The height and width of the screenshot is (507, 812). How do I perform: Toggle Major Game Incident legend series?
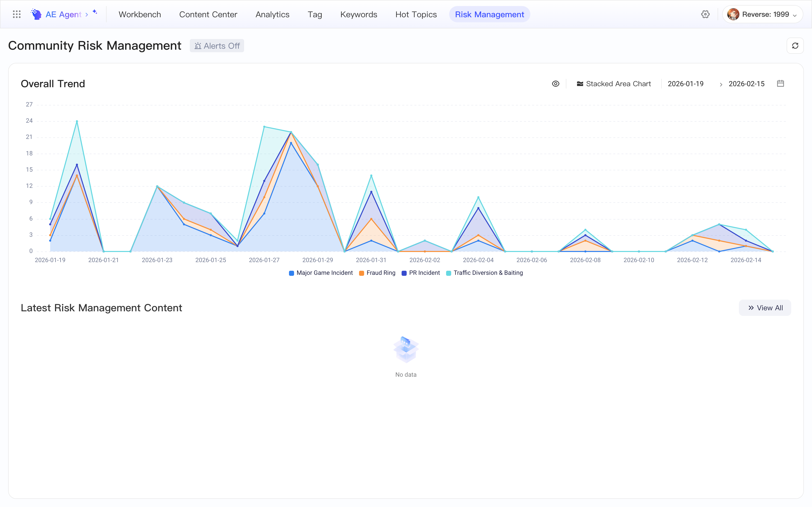321,273
